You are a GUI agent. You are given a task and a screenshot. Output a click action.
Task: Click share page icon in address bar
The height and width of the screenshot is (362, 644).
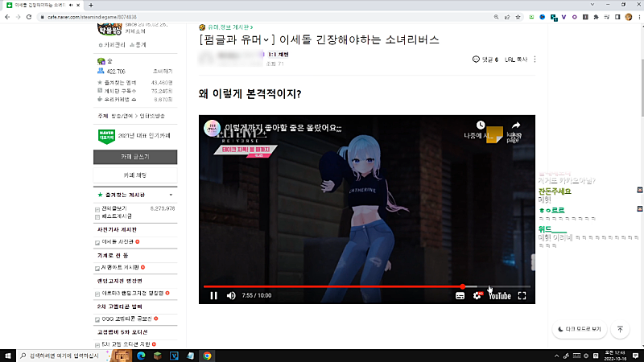(507, 17)
